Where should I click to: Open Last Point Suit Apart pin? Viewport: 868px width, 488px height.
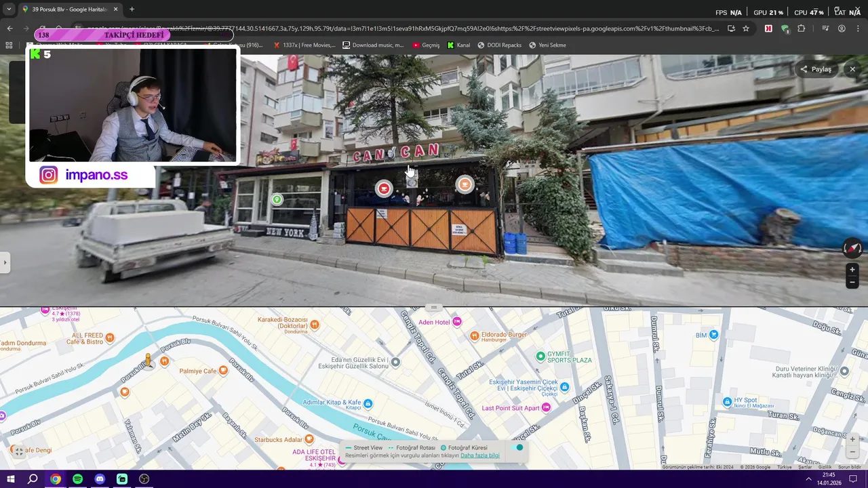pyautogui.click(x=546, y=407)
